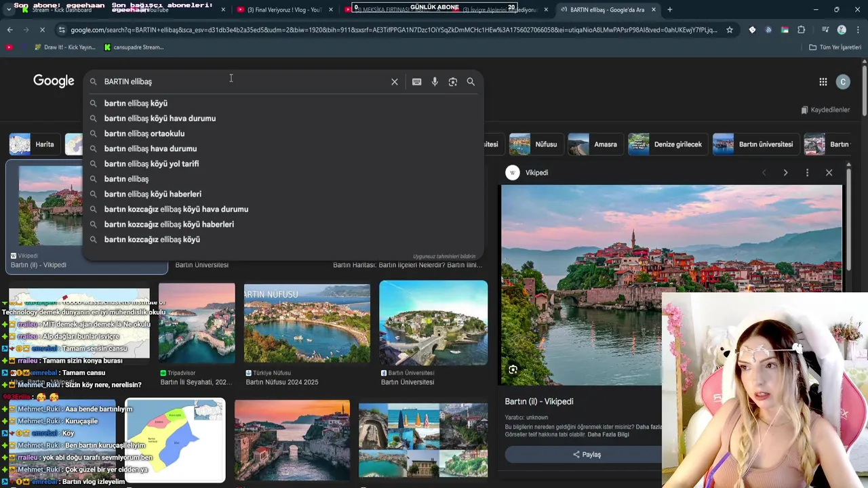Viewport: 868px width, 488px height.
Task: Open a new browser tab
Action: click(x=669, y=9)
